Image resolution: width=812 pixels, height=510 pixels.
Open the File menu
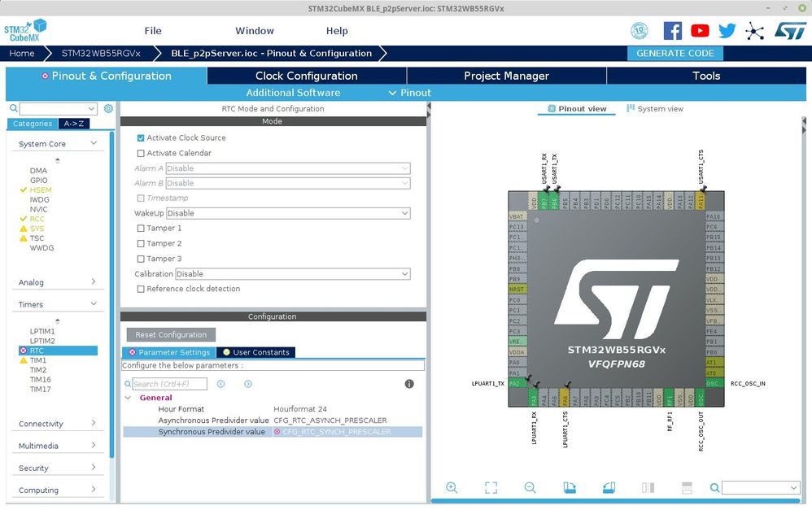pyautogui.click(x=153, y=31)
